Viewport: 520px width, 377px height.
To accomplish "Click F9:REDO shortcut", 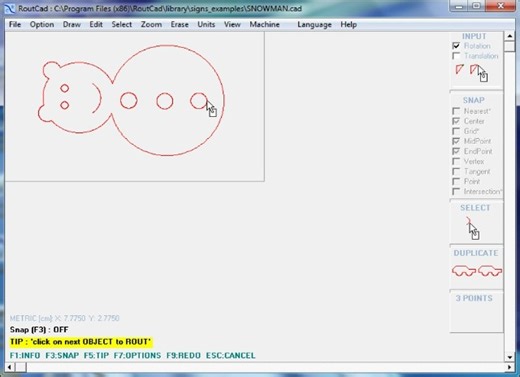I will pos(184,355).
